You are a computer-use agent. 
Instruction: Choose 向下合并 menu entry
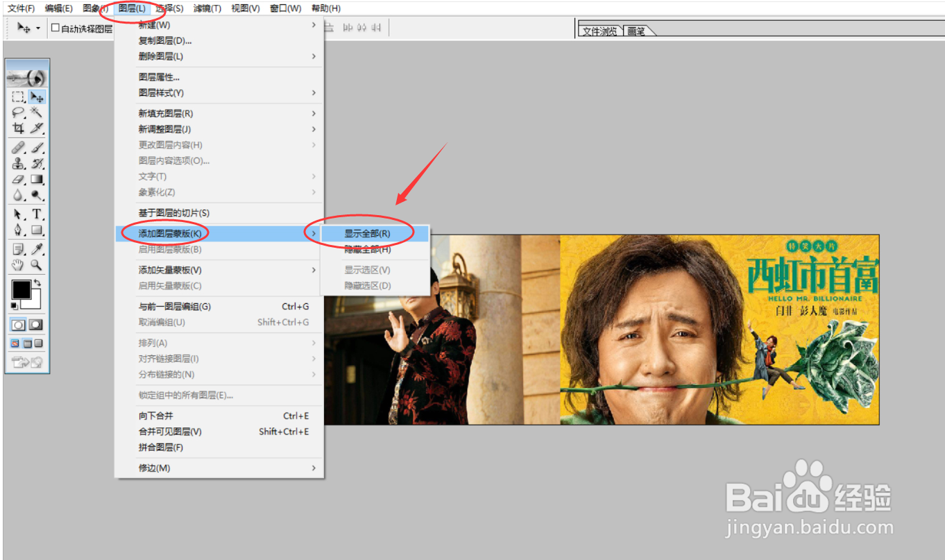coord(219,416)
